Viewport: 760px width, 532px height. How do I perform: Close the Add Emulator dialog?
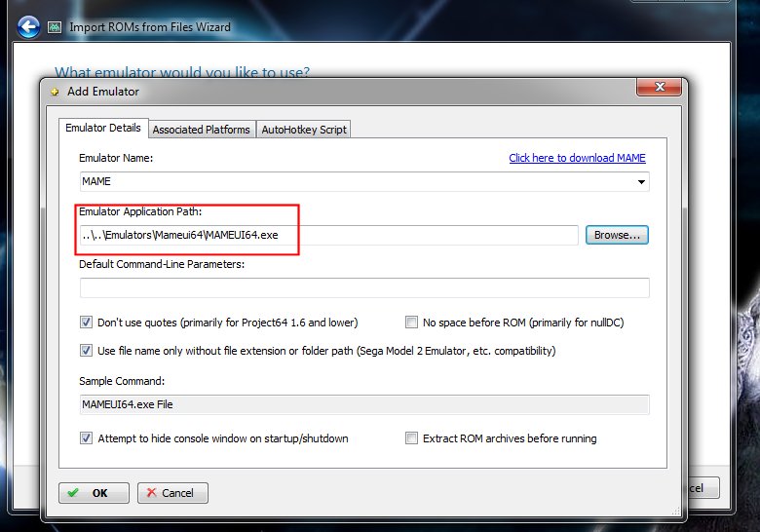tap(660, 87)
